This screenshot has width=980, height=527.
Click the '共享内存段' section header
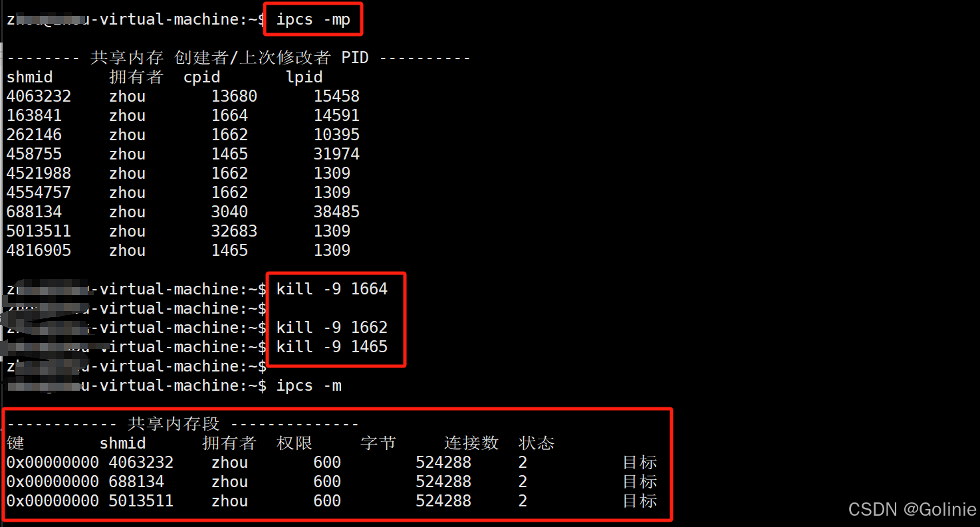(174, 423)
